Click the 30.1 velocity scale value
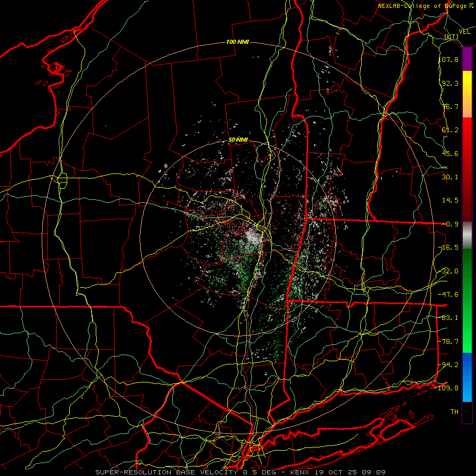The height and width of the screenshot is (476, 476). tap(450, 177)
